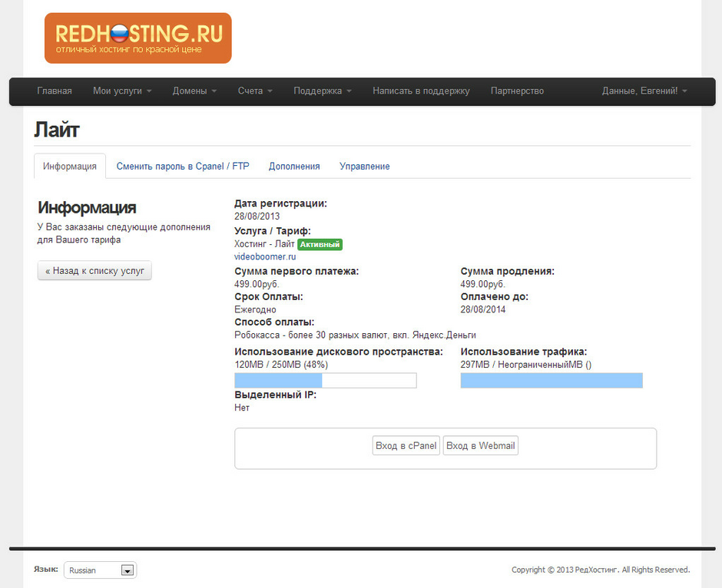This screenshot has width=722, height=588.
Task: Click the traffic usage progress bar
Action: click(x=551, y=381)
